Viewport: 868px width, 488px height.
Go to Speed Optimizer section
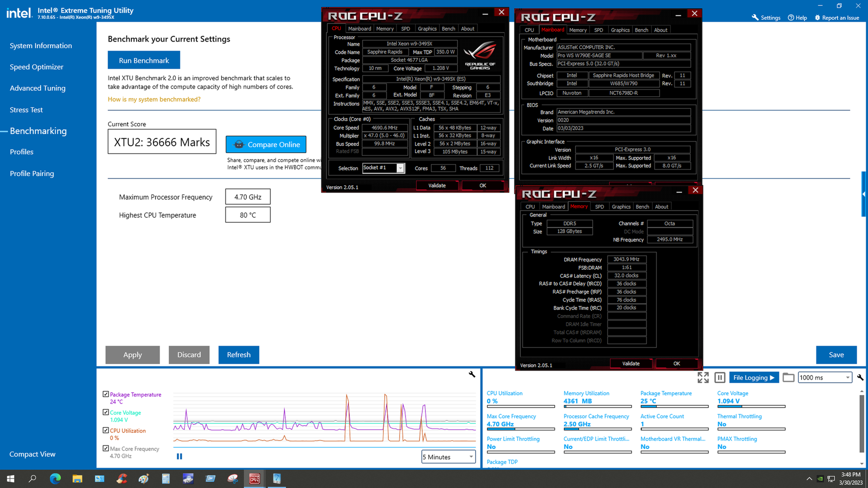[x=37, y=67]
